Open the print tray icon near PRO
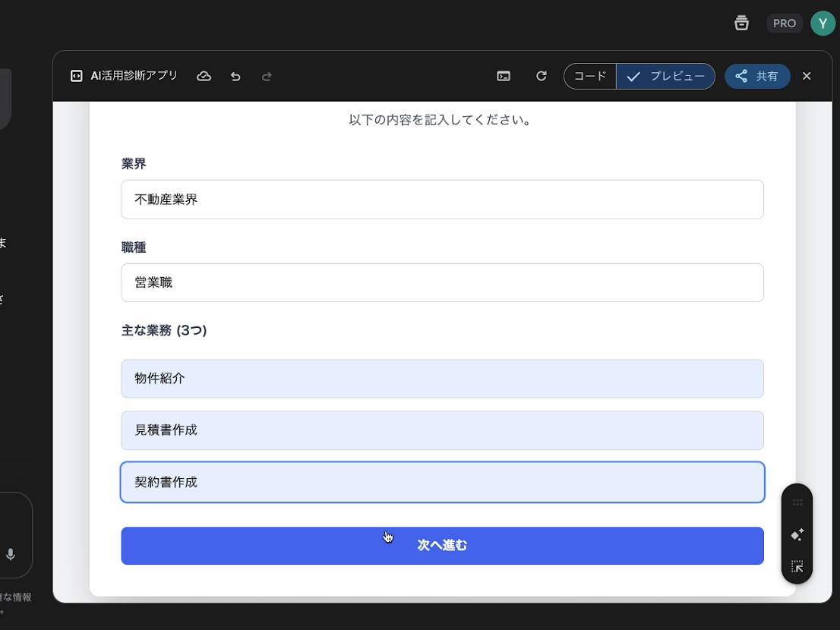Image resolution: width=840 pixels, height=630 pixels. pyautogui.click(x=741, y=23)
